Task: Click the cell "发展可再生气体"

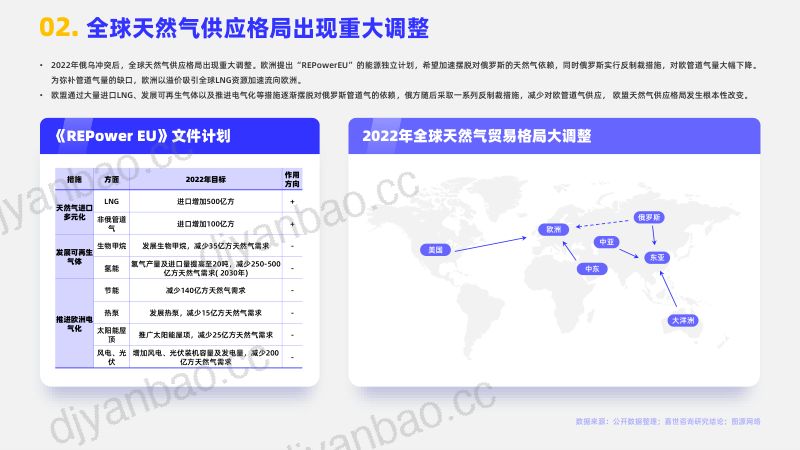Action: [x=74, y=257]
